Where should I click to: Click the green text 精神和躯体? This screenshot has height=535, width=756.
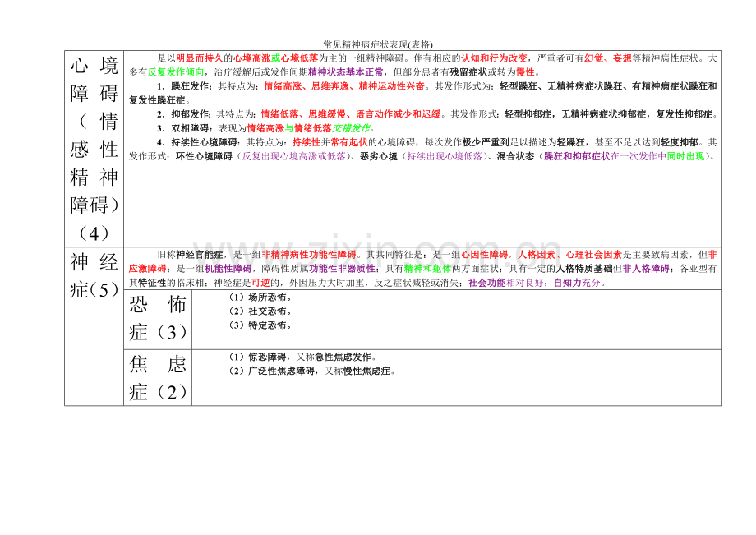(427, 269)
